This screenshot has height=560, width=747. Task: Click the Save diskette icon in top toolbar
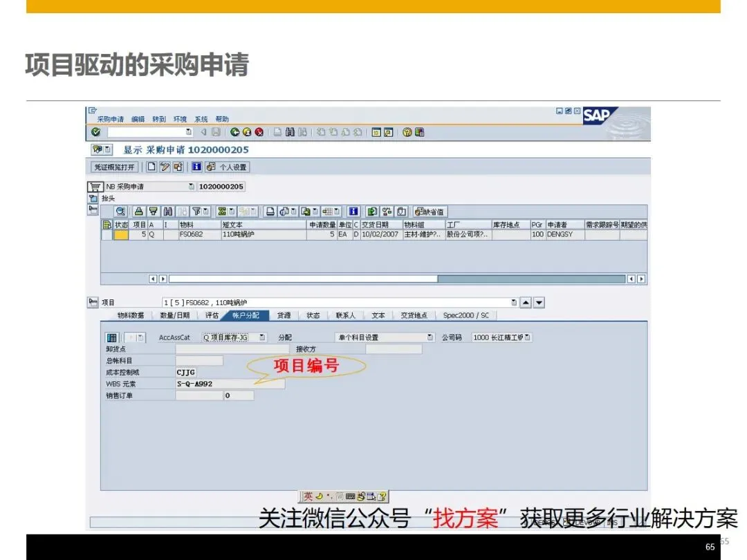tap(216, 132)
